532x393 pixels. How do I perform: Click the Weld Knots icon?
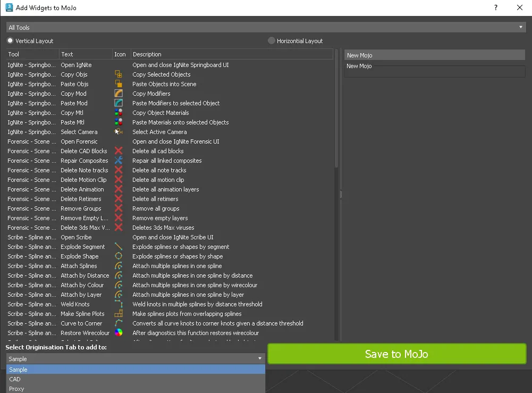click(x=119, y=304)
